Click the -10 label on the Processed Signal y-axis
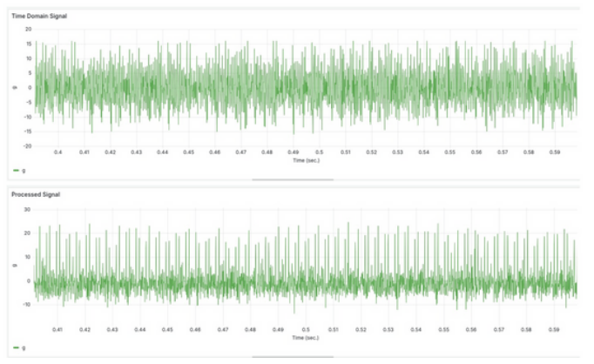Screen dimensions: 594x364 click(x=26, y=304)
